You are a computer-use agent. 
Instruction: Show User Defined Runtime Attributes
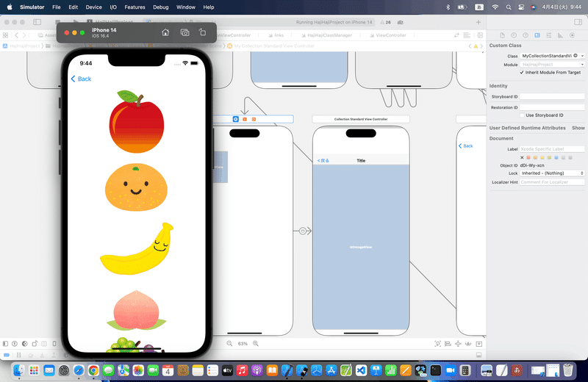click(578, 128)
